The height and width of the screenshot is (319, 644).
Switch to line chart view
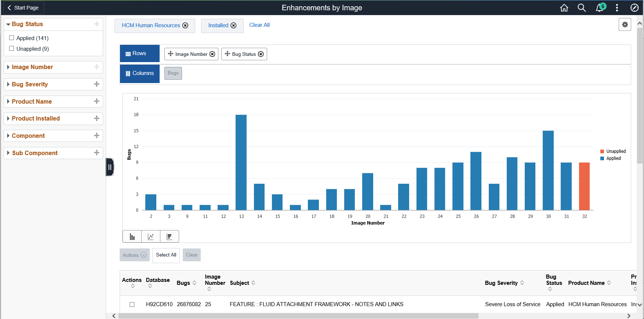tap(151, 237)
